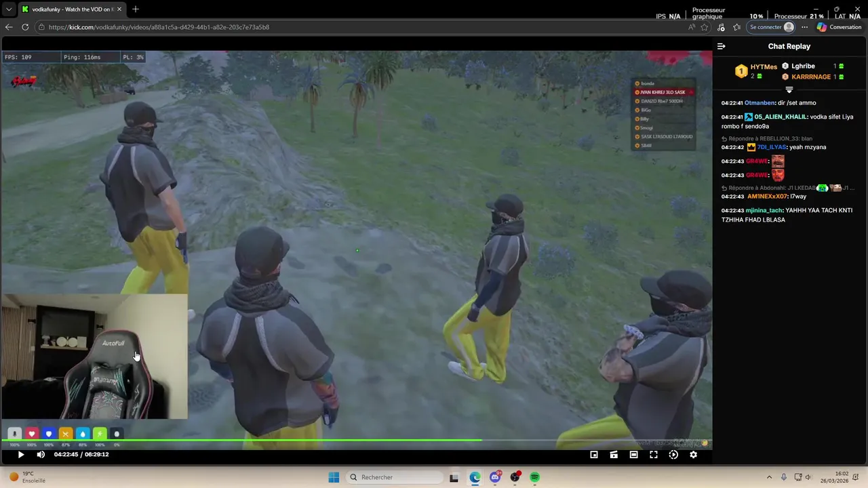Screen dimensions: 868x488
Task: Open Copilot Conversation button
Action: coord(839,27)
